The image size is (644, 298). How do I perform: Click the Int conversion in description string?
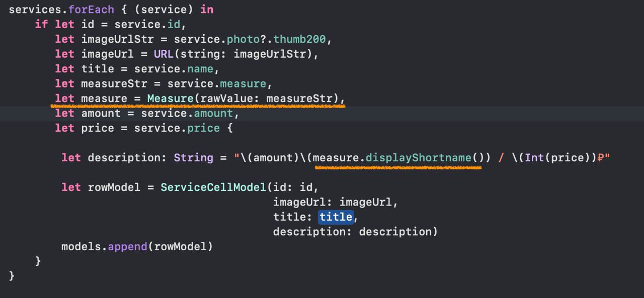click(534, 158)
